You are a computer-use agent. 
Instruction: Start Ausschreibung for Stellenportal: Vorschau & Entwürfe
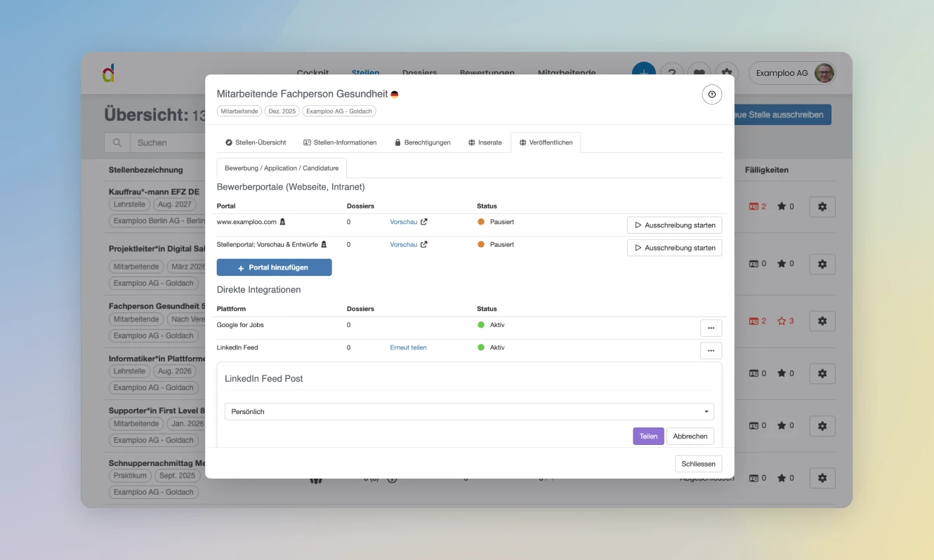coord(674,248)
